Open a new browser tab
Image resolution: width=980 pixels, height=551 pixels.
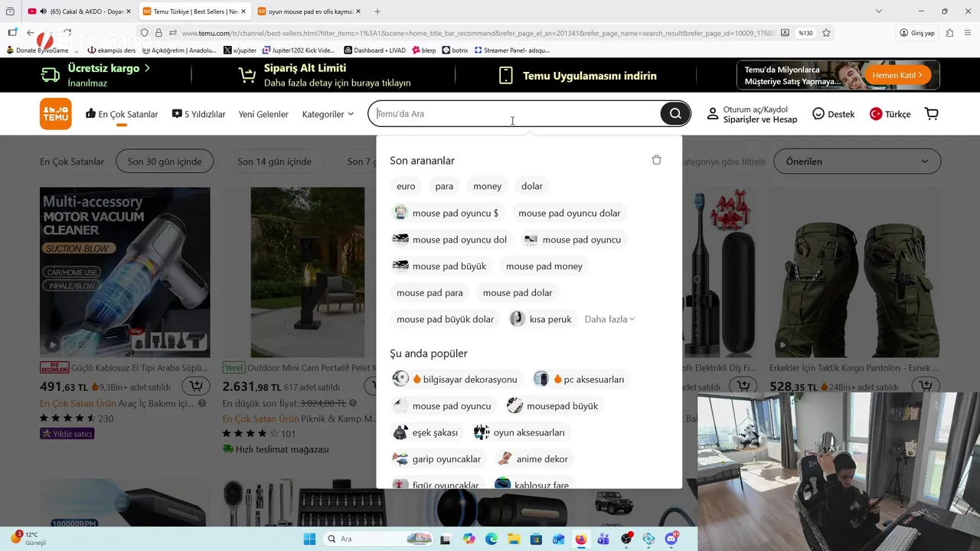tap(377, 11)
